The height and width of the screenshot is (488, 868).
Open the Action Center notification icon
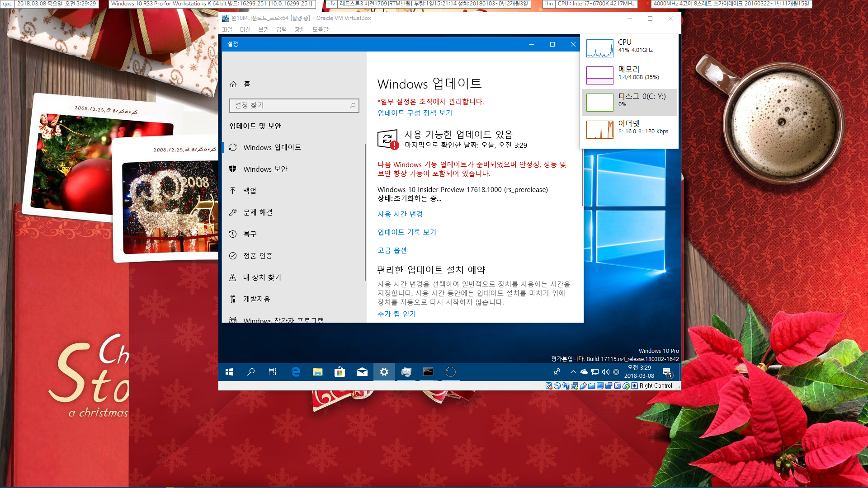[667, 372]
